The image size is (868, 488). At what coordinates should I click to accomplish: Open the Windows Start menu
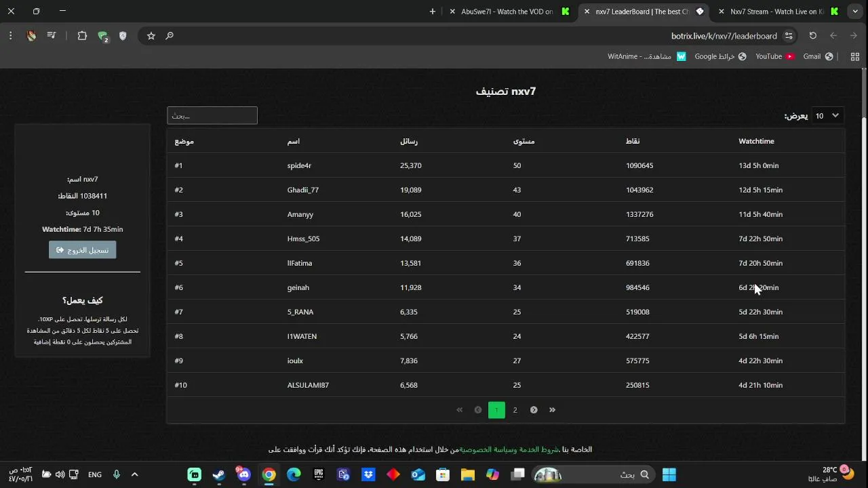tap(669, 474)
